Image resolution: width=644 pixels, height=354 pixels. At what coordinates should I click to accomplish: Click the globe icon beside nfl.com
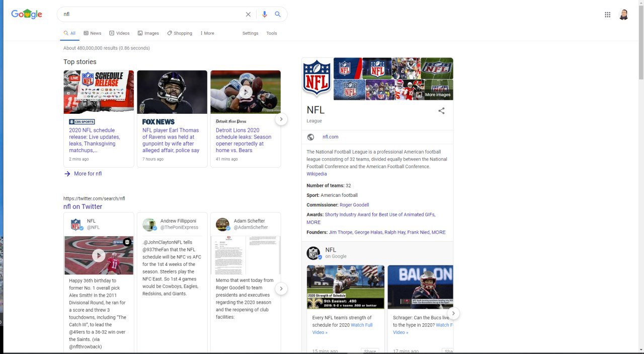pos(310,137)
